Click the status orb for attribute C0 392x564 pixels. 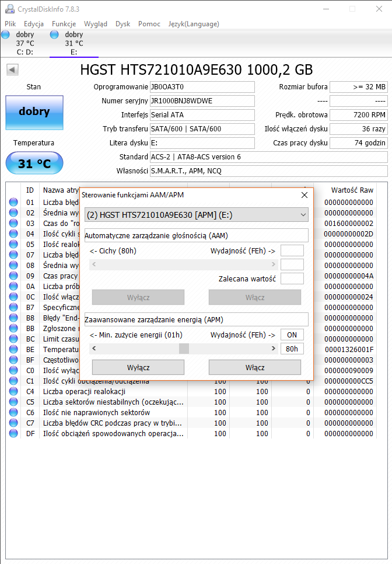coord(13,371)
